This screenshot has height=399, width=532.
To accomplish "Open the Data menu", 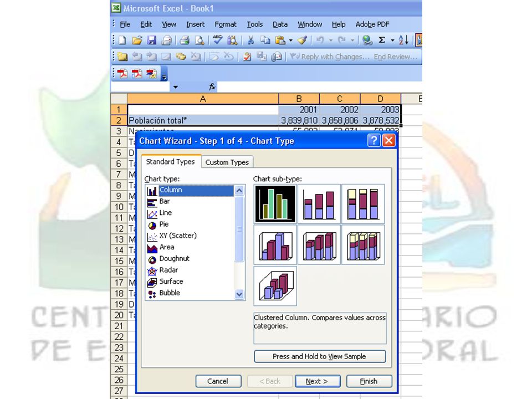I will point(280,24).
